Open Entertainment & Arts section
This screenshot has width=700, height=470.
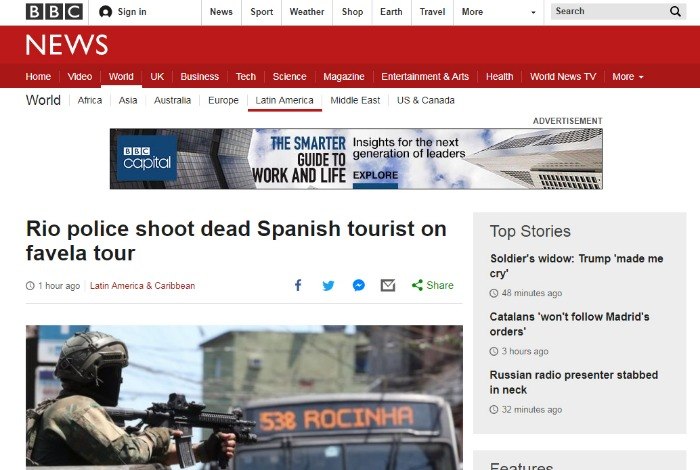tap(424, 77)
